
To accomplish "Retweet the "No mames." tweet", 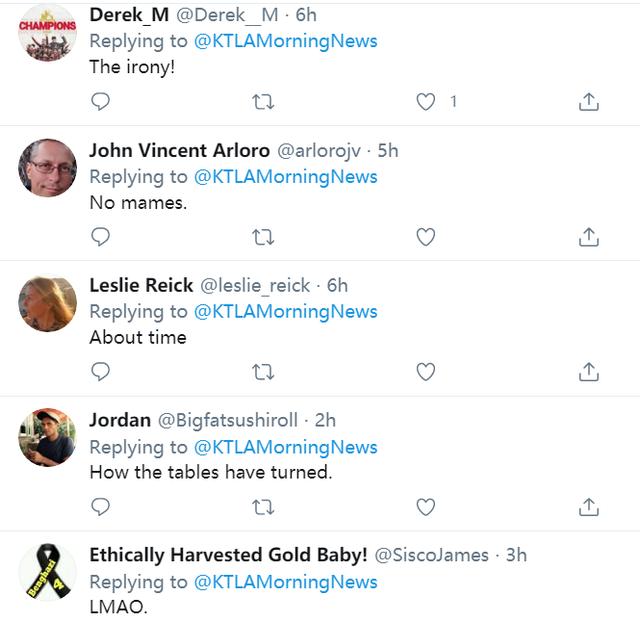I will [x=263, y=236].
